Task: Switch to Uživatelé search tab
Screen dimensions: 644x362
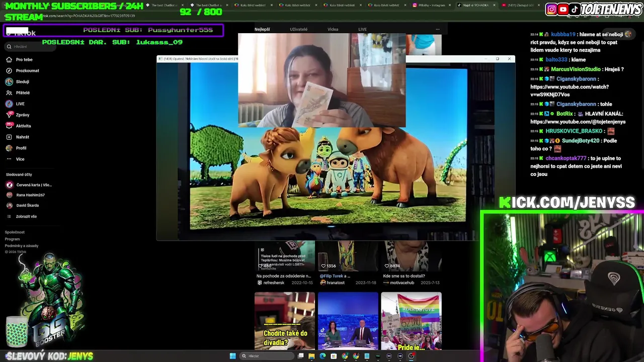Action: pyautogui.click(x=298, y=29)
